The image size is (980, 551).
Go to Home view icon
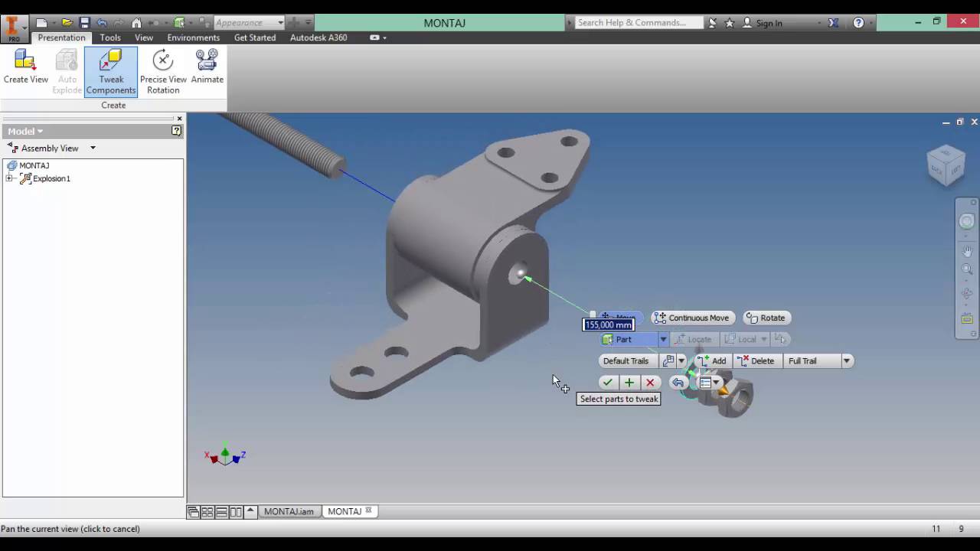[x=136, y=23]
